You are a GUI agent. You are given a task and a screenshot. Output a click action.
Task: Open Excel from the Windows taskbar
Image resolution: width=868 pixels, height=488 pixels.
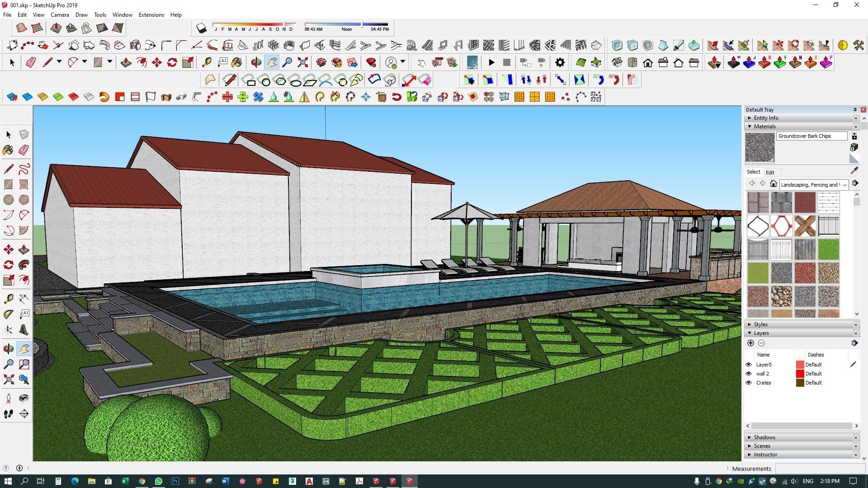(x=125, y=481)
